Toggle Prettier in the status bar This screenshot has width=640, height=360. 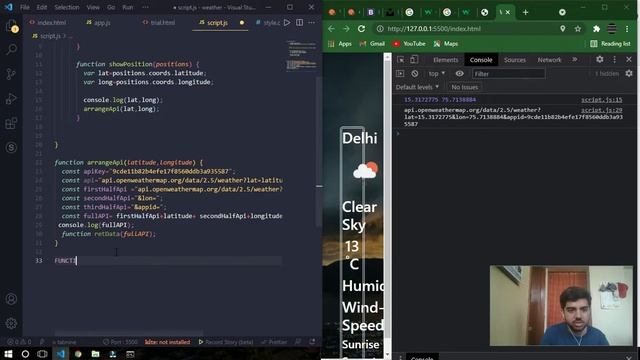(x=274, y=342)
